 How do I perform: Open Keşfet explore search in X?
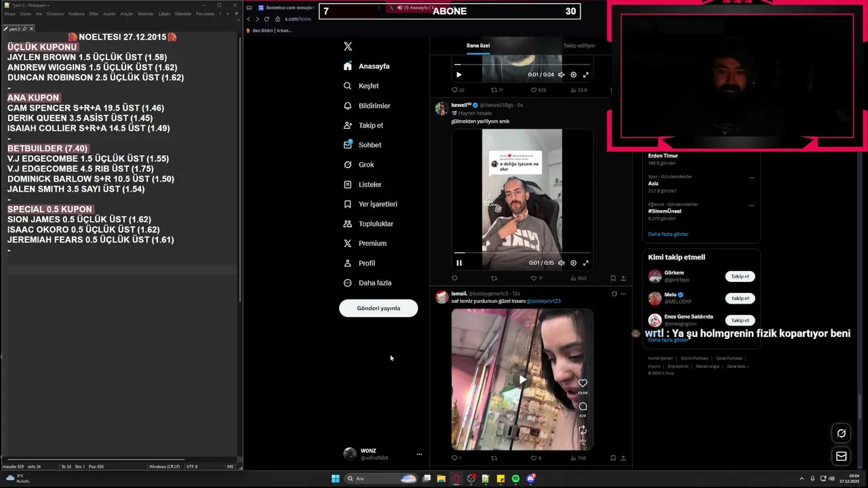click(361, 86)
